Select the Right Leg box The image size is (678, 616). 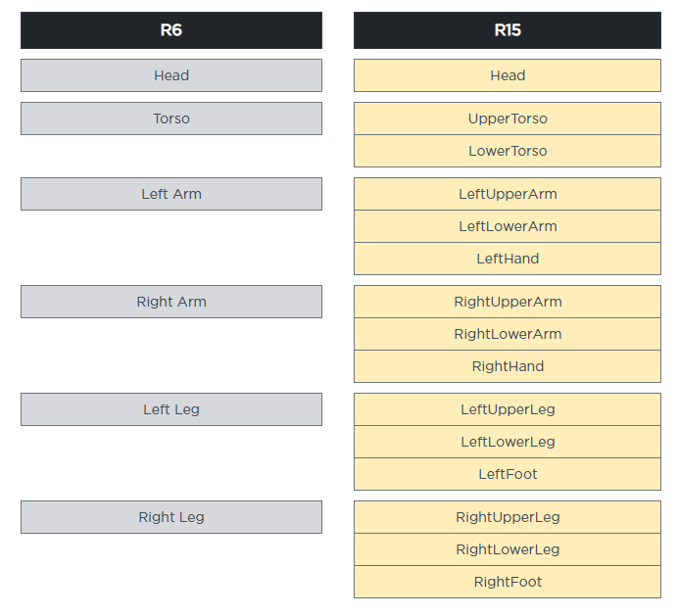click(x=171, y=517)
